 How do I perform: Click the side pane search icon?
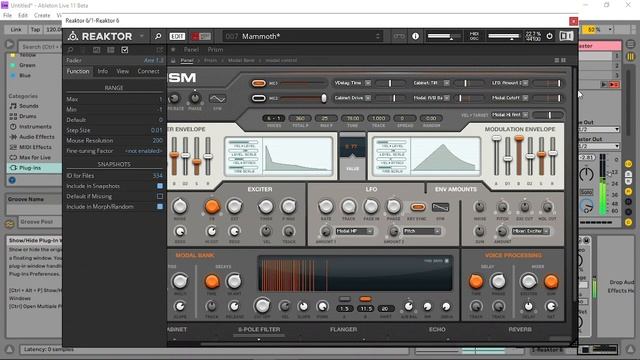(x=71, y=50)
